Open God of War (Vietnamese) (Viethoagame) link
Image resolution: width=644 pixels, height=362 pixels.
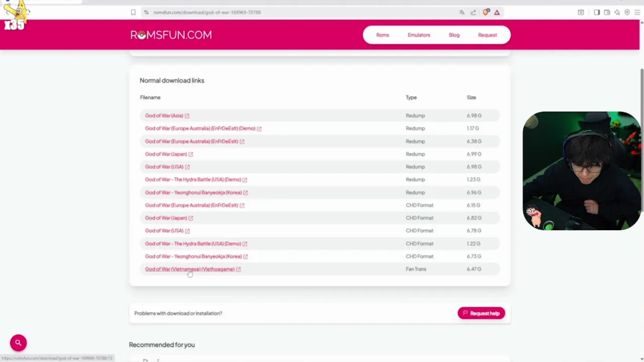pos(190,269)
